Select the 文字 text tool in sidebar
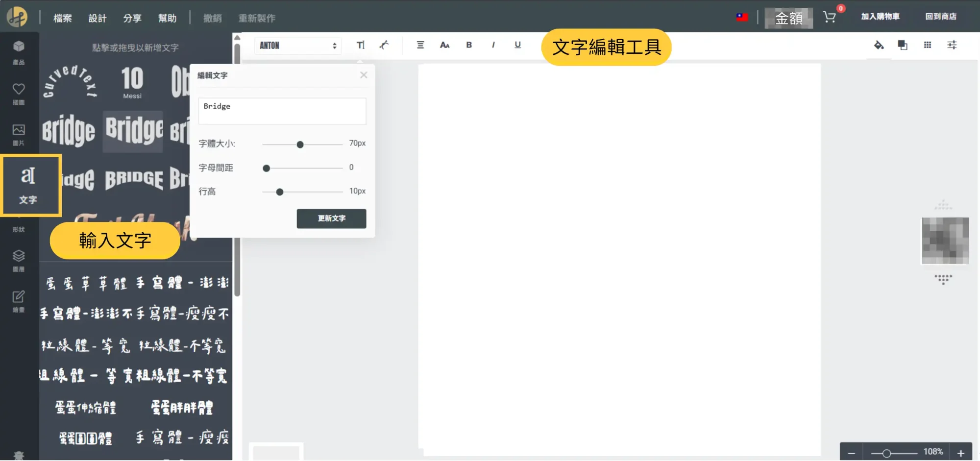Image resolution: width=980 pixels, height=461 pixels. [28, 185]
